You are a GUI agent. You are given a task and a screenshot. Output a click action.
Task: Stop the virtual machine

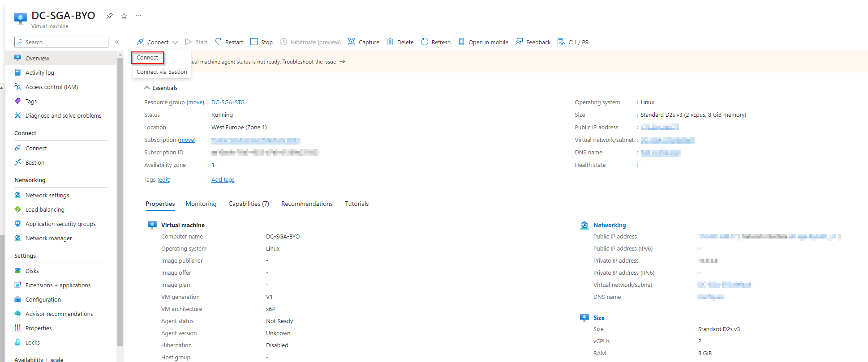point(262,42)
